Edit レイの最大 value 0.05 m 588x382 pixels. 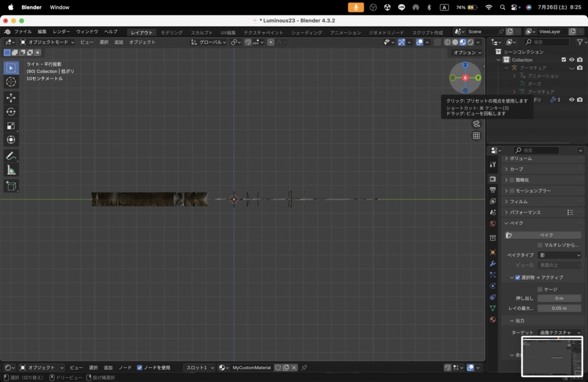559,308
